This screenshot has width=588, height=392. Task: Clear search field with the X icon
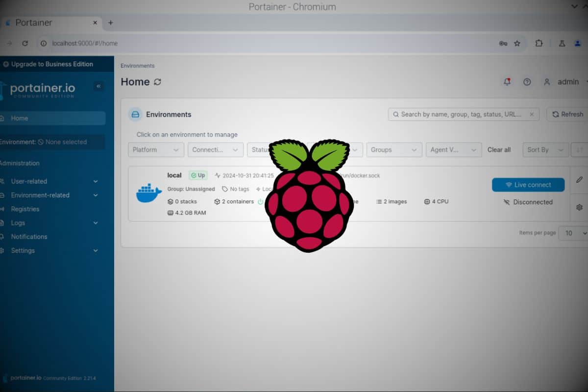[x=532, y=114]
